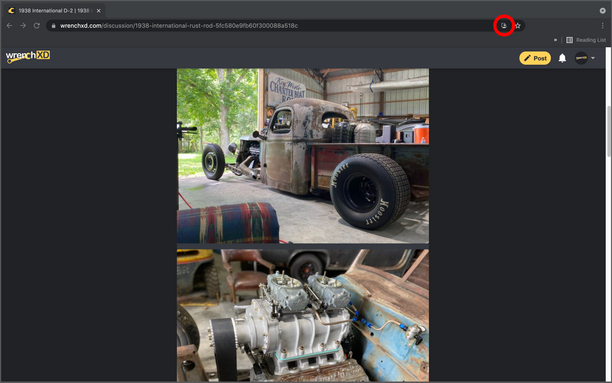Open the rusty truck photo

pyautogui.click(x=303, y=156)
